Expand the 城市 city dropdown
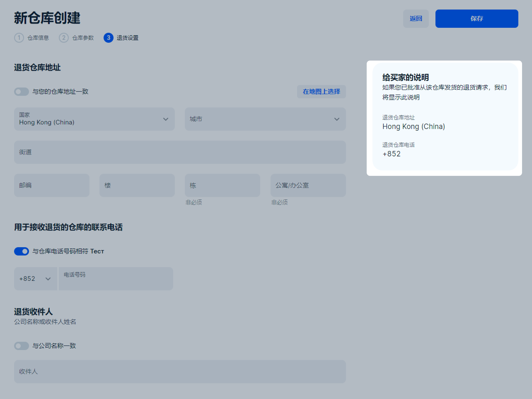 [265, 119]
